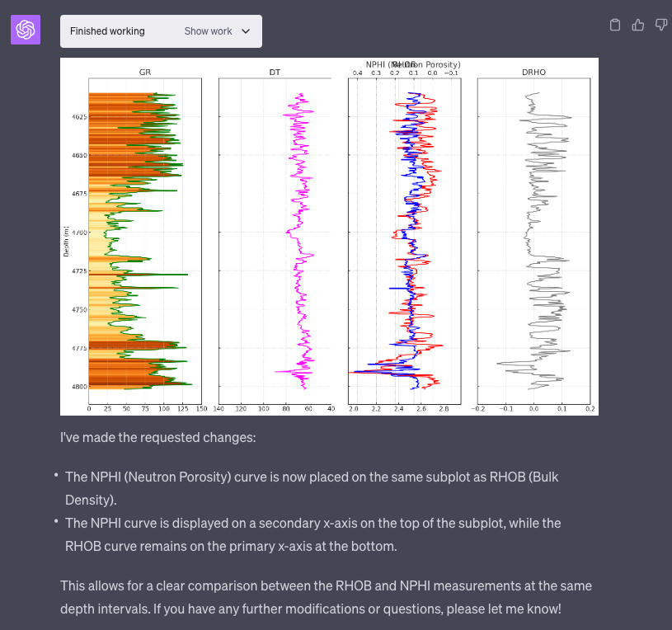Click the ChatGPT logo avatar

tap(26, 30)
